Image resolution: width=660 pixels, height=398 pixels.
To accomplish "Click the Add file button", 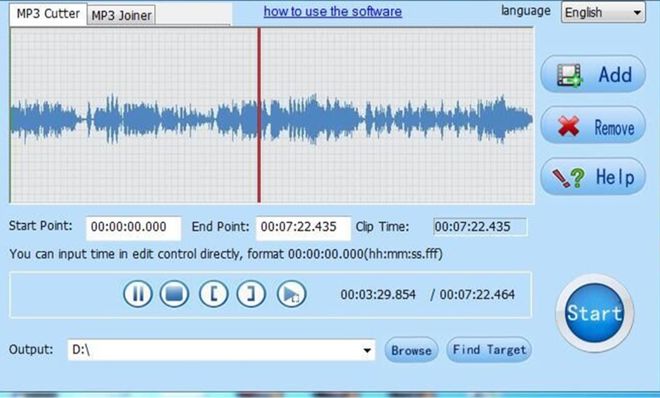I will [x=593, y=74].
